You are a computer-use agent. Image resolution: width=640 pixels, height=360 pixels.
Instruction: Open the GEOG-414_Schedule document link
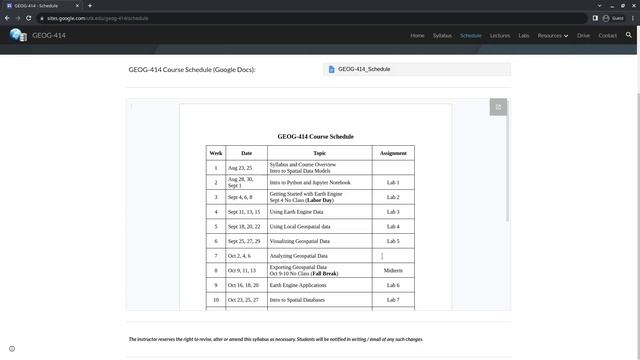pyautogui.click(x=417, y=69)
